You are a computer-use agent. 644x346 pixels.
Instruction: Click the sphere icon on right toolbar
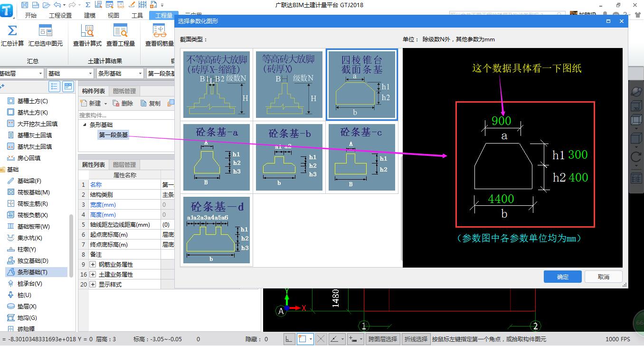[x=636, y=91]
